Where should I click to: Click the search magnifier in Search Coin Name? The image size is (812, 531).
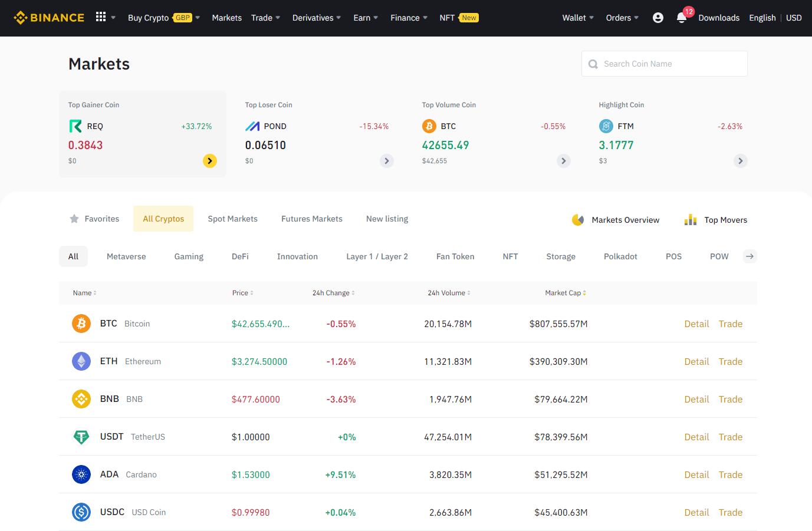pyautogui.click(x=593, y=63)
